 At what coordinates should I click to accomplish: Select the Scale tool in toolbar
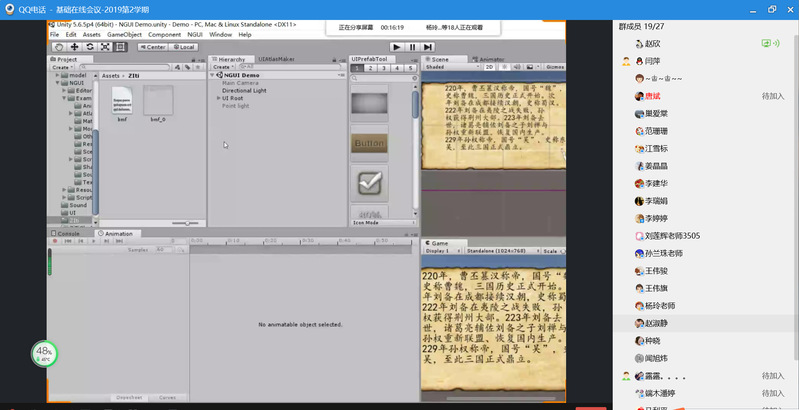click(102, 46)
